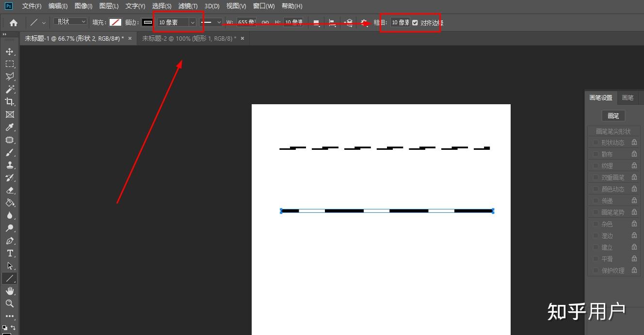The width and height of the screenshot is (644, 335).
Task: Click the 填充 fill color swatch
Action: (x=115, y=22)
